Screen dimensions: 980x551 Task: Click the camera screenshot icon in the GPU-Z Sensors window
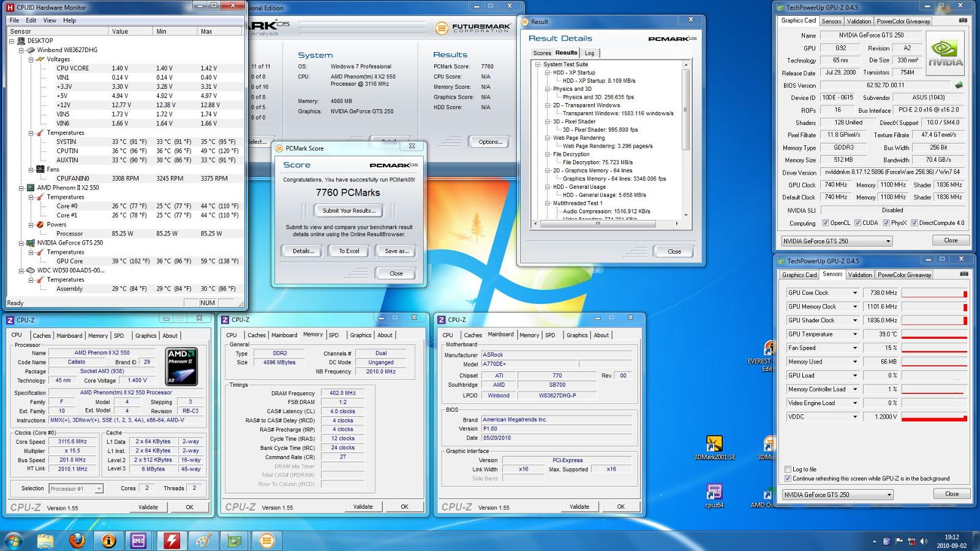(x=963, y=274)
